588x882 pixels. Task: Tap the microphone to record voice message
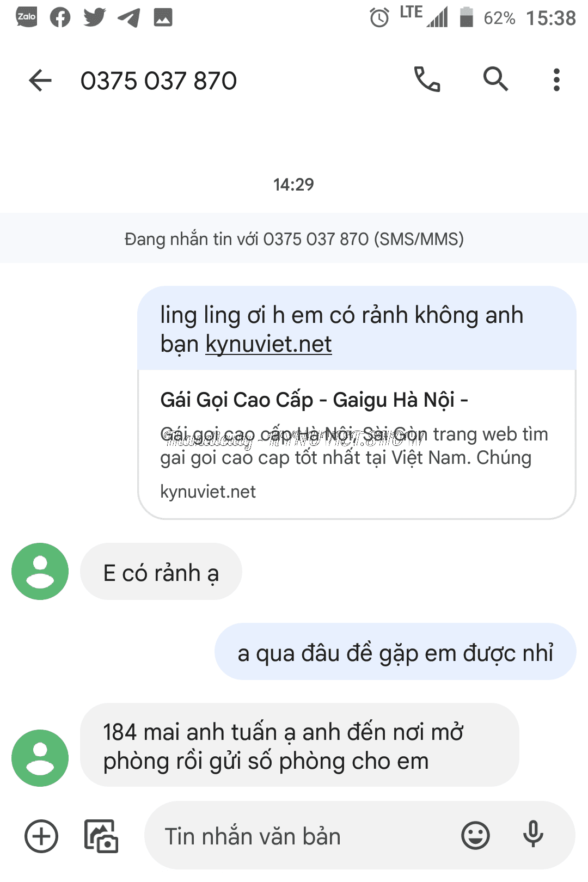[533, 835]
